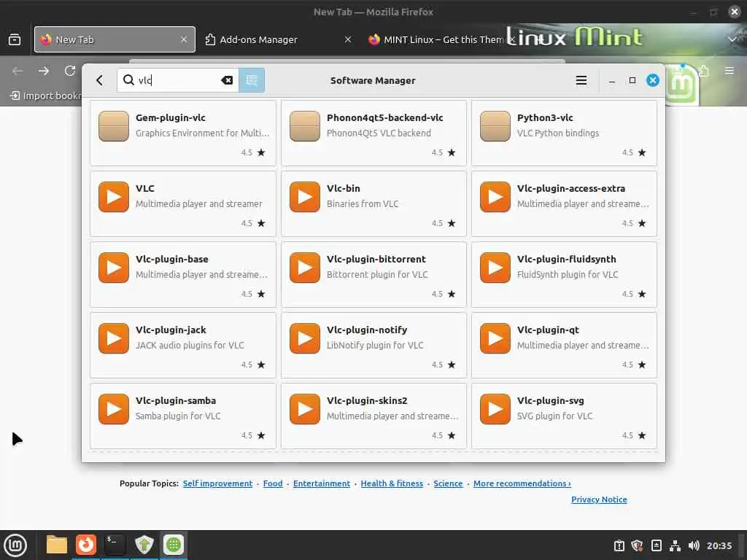
Task: Open Firefox application menu
Action: click(x=729, y=71)
